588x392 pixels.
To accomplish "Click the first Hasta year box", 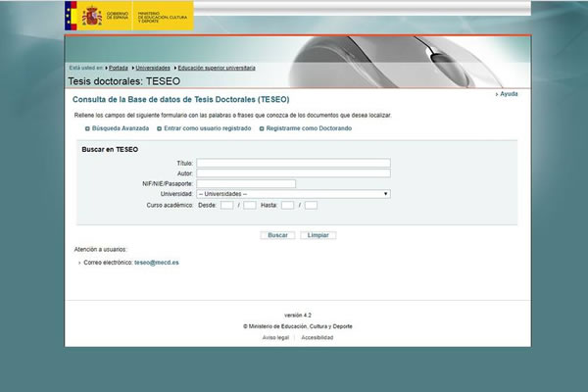I will (287, 205).
